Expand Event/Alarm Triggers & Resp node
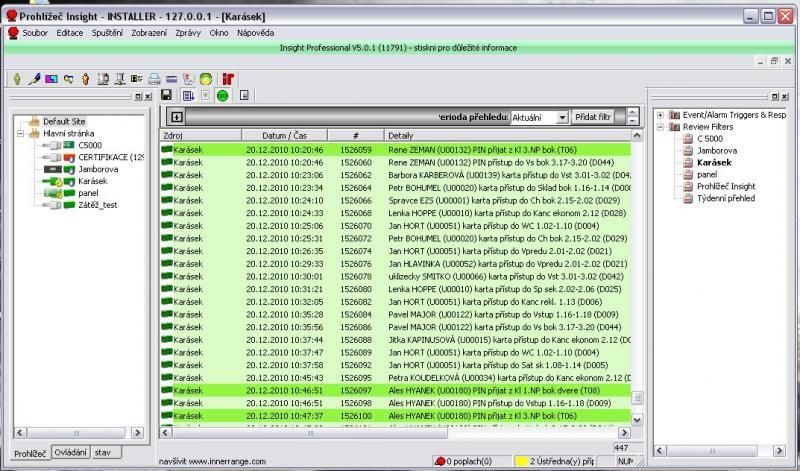This screenshot has width=800, height=471. [x=660, y=115]
